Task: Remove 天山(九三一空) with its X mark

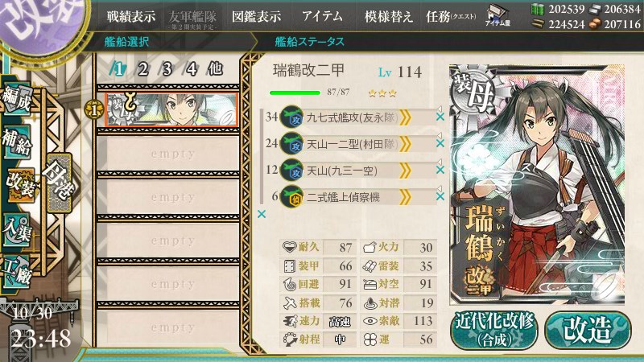Action: tap(440, 170)
